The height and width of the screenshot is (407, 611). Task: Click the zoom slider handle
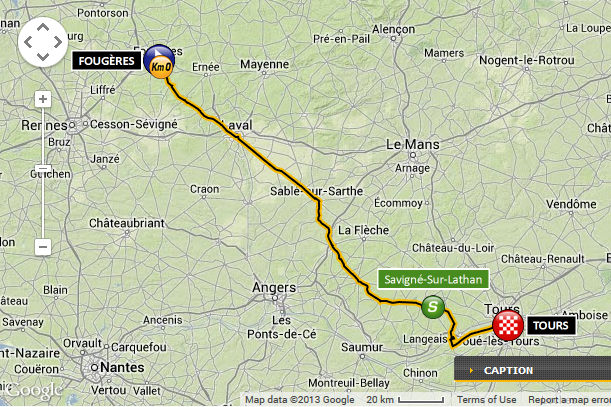(x=43, y=168)
